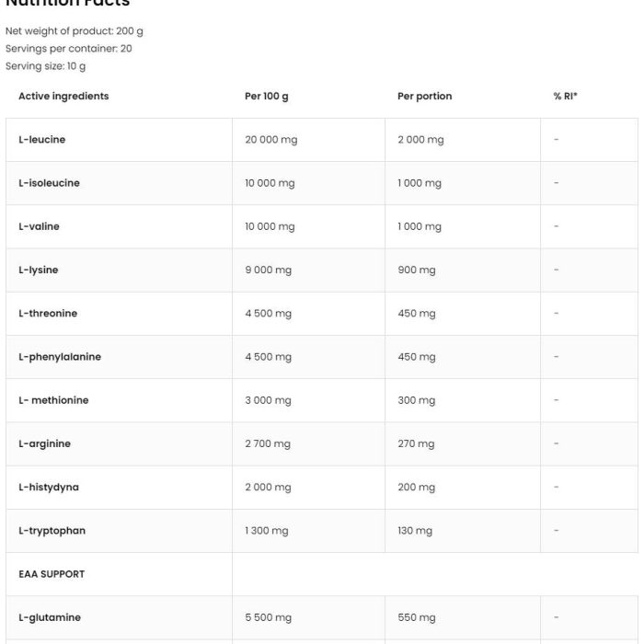The height and width of the screenshot is (644, 644).
Task: Click the 'Per portion' column header
Action: 424,97
